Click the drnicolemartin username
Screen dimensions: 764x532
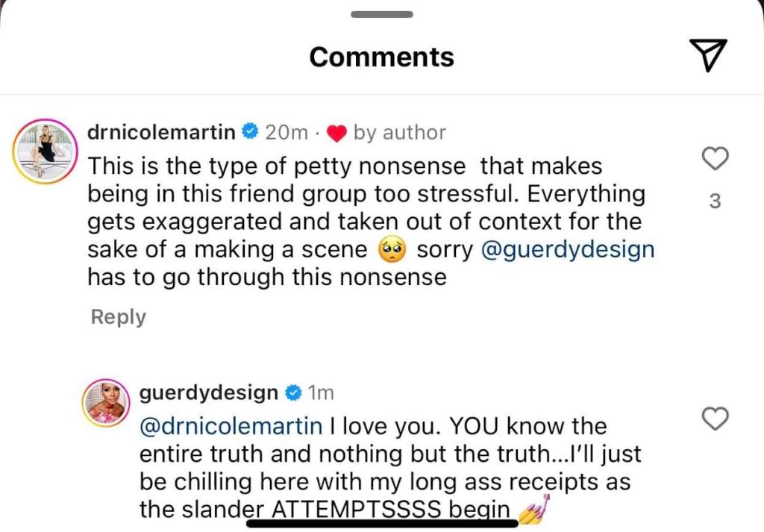[x=161, y=133]
